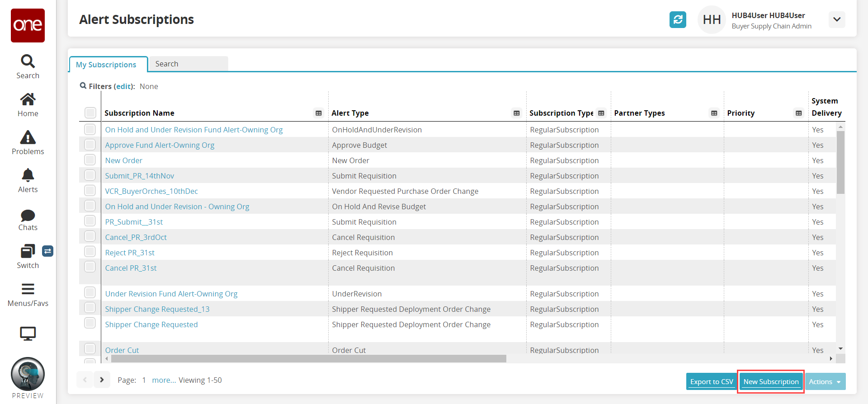Open Subscription Name column options menu
868x404 pixels.
click(x=319, y=113)
